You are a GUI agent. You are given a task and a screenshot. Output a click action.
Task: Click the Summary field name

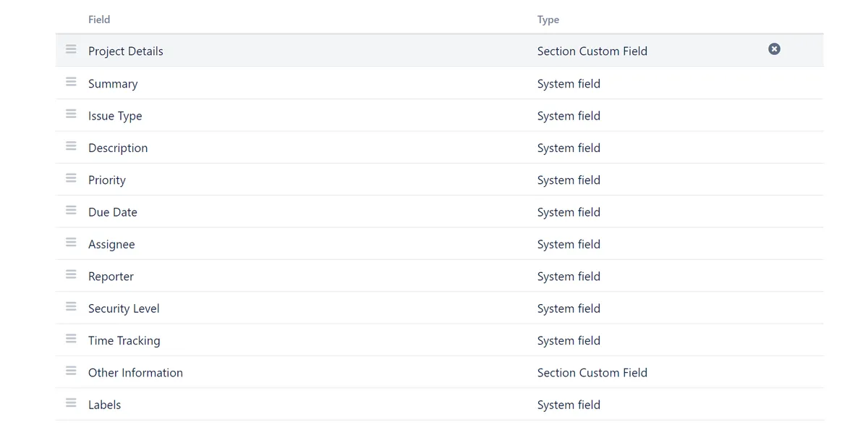(x=113, y=84)
